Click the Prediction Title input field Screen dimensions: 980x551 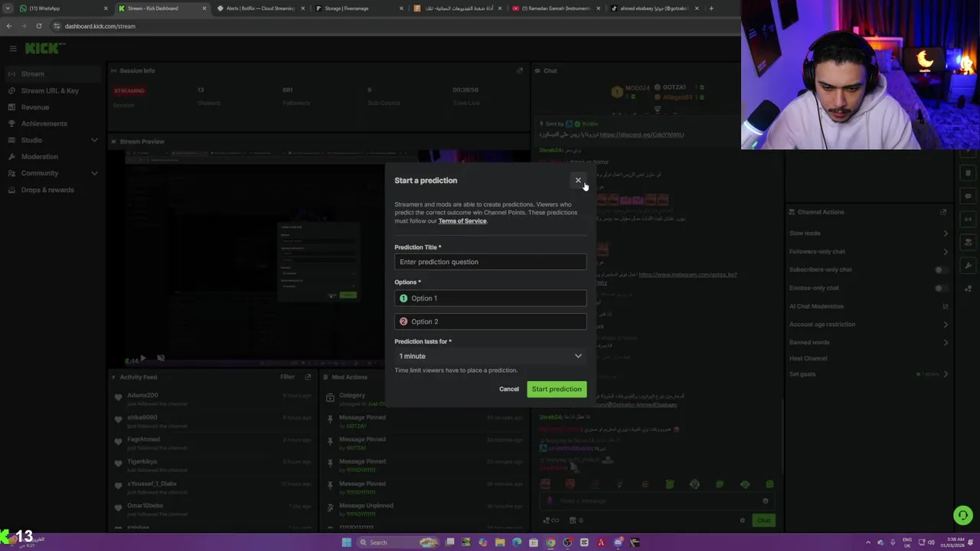point(490,262)
